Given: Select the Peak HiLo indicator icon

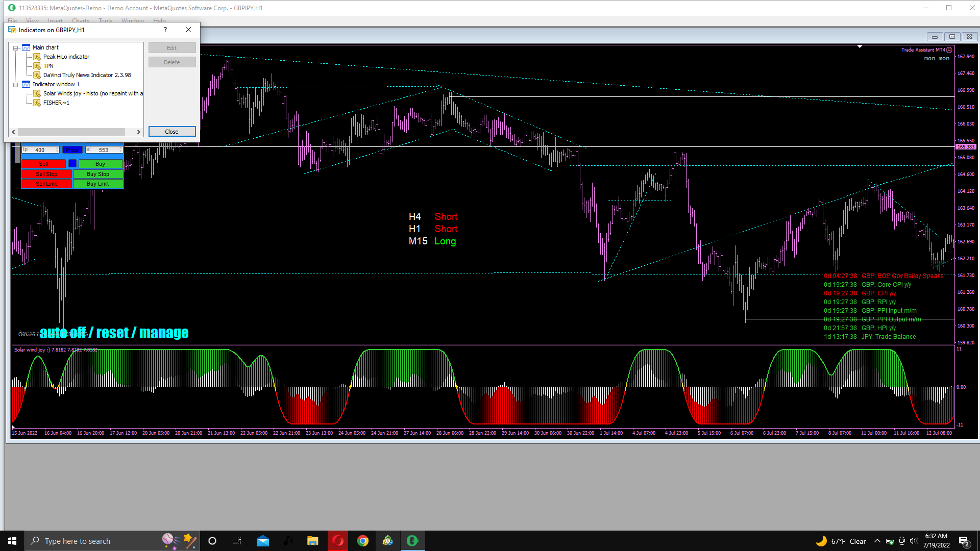Looking at the screenshot, I should pos(37,57).
